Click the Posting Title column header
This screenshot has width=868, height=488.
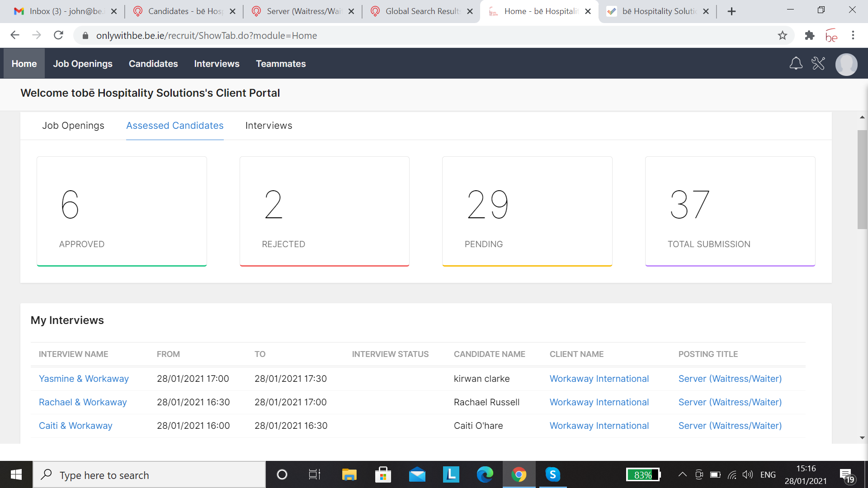[708, 354]
